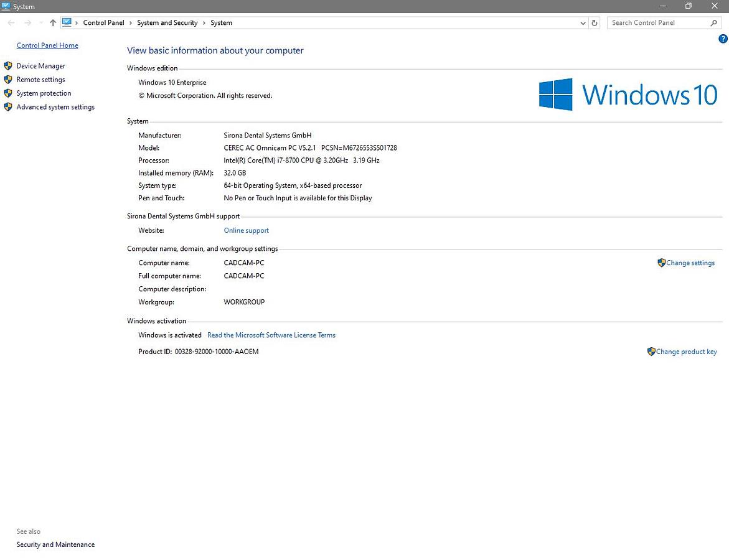This screenshot has width=729, height=560.
Task: Expand chevron after Control Panel breadcrumb
Action: click(131, 23)
